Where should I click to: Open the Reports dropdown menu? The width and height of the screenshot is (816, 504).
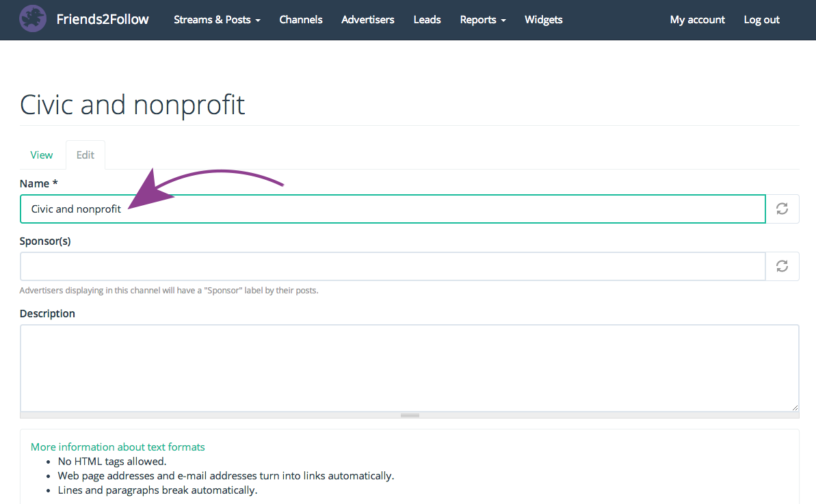tap(482, 20)
